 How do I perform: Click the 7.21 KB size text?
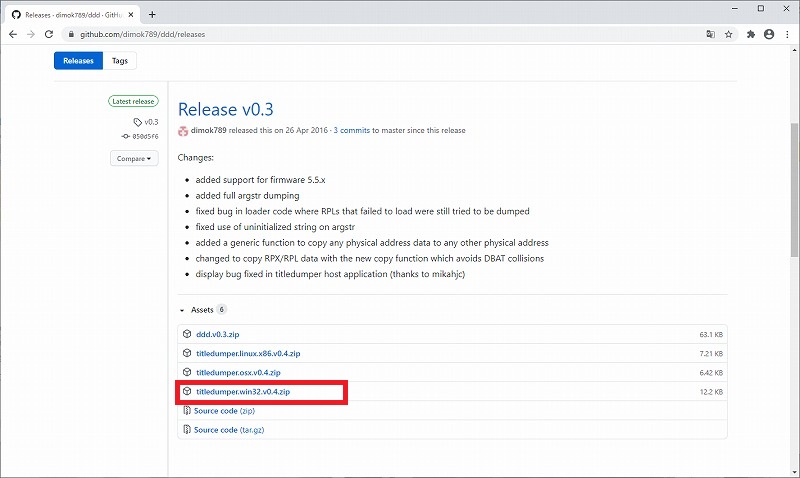711,354
